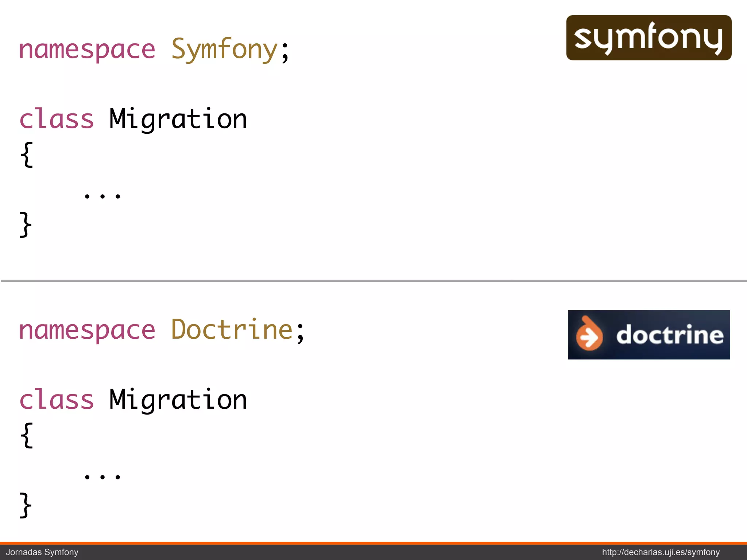The image size is (747, 560).
Task: Open the decharlas.uji.es/symfony footer link
Action: tap(661, 552)
